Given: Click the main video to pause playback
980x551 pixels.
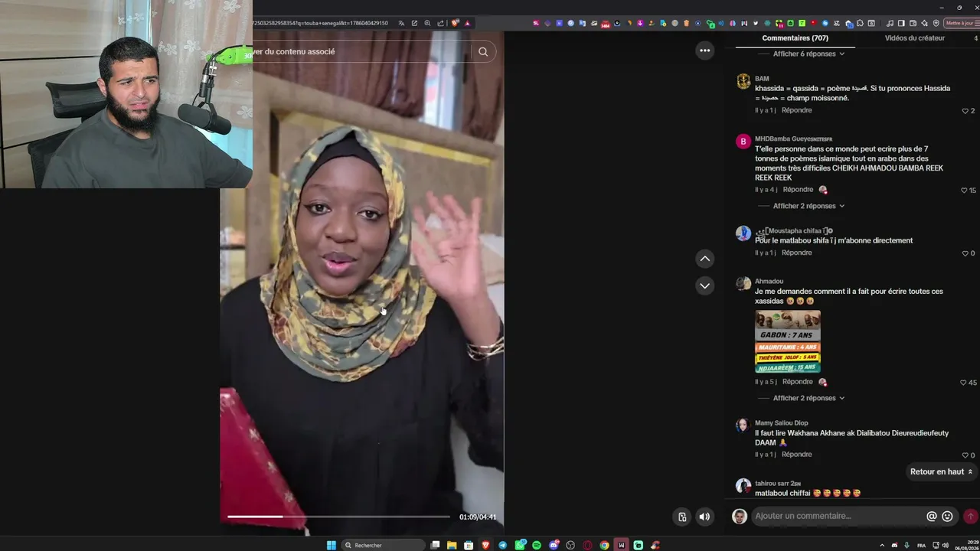Looking at the screenshot, I should [x=361, y=283].
